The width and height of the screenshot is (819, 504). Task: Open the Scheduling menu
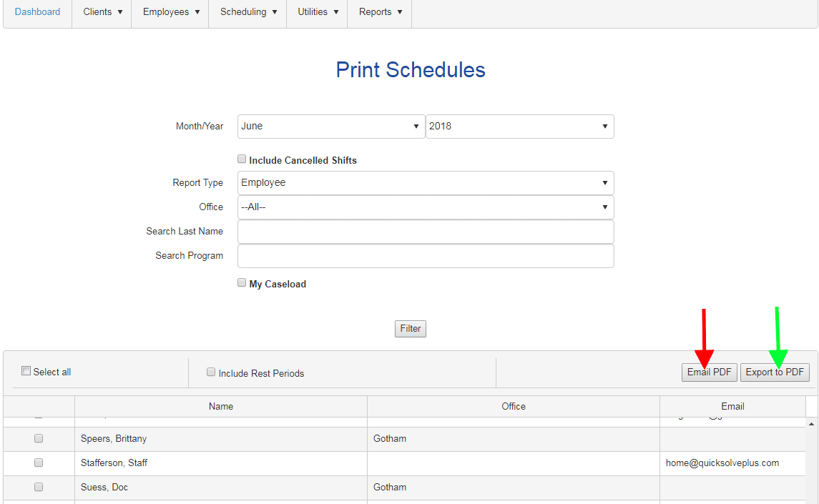pos(247,11)
